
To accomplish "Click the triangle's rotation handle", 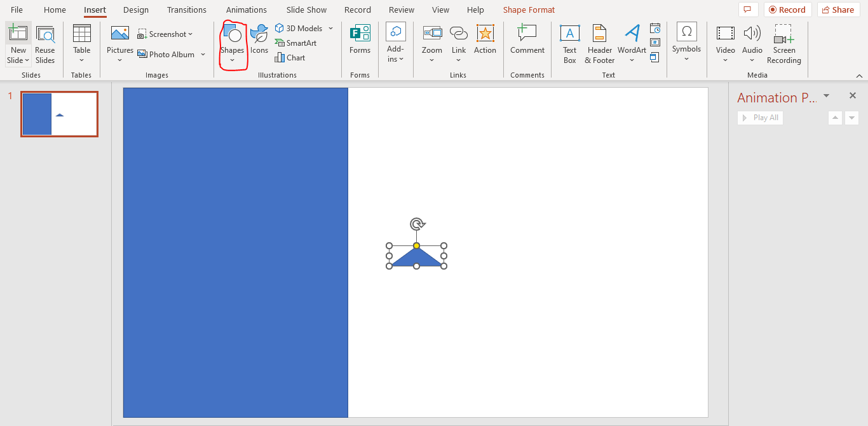I will coord(417,224).
